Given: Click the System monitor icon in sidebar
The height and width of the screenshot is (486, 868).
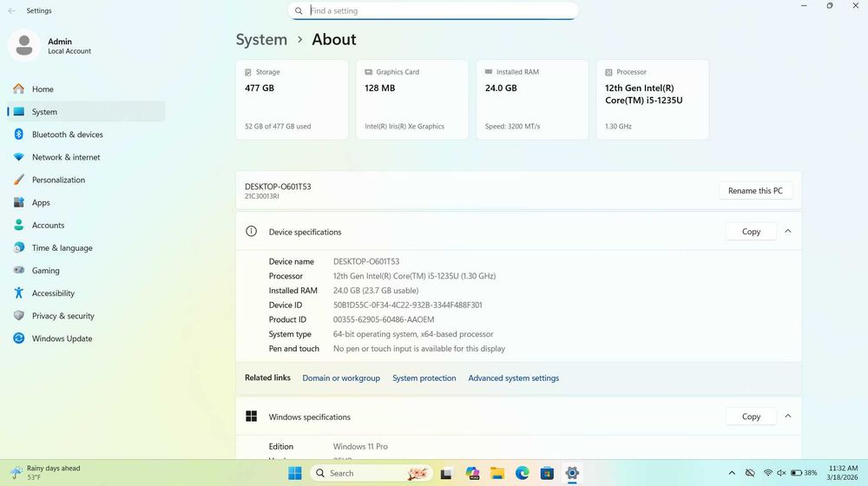Looking at the screenshot, I should coord(19,111).
